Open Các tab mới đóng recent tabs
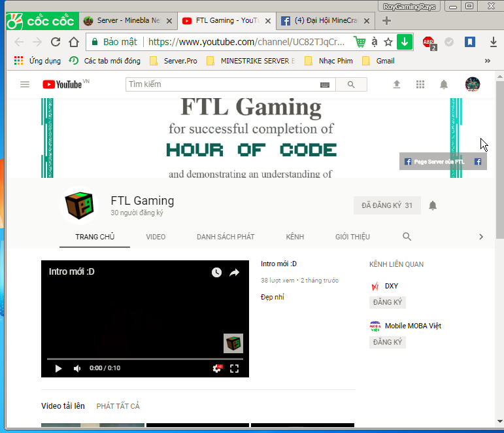Viewport: 504px width, 433px height. (105, 61)
